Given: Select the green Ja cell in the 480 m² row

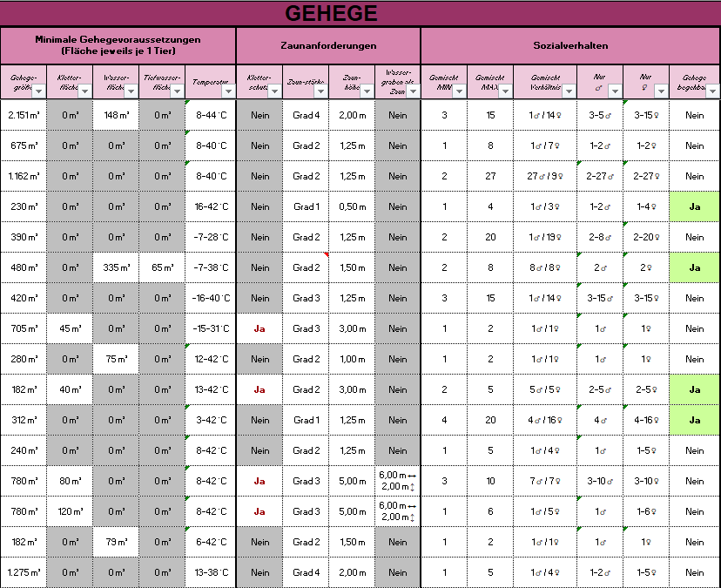Looking at the screenshot, I should tap(694, 267).
